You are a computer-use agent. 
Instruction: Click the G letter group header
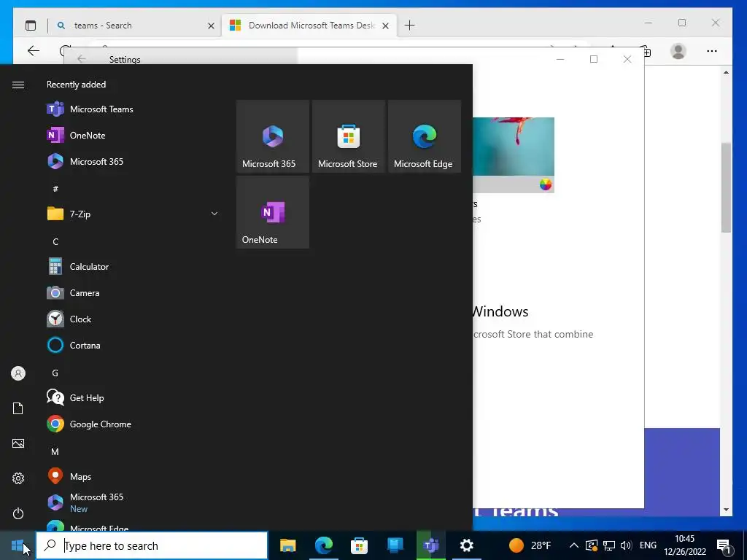pos(55,373)
